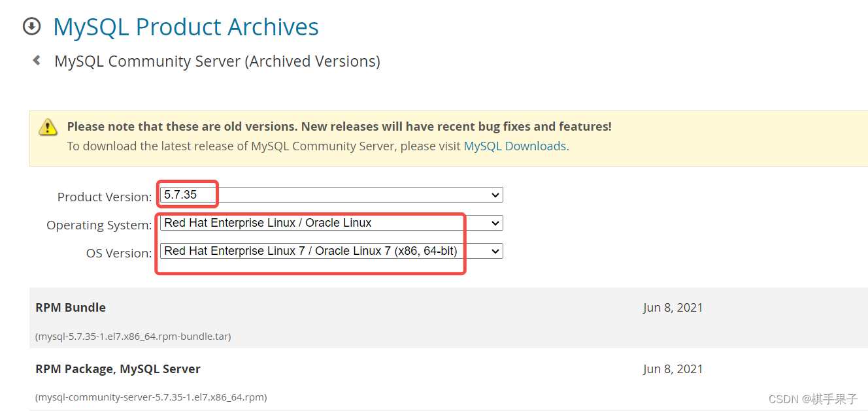The width and height of the screenshot is (868, 411).
Task: Click the download arrow icon beside MySQL Product Archives
Action: click(x=31, y=26)
